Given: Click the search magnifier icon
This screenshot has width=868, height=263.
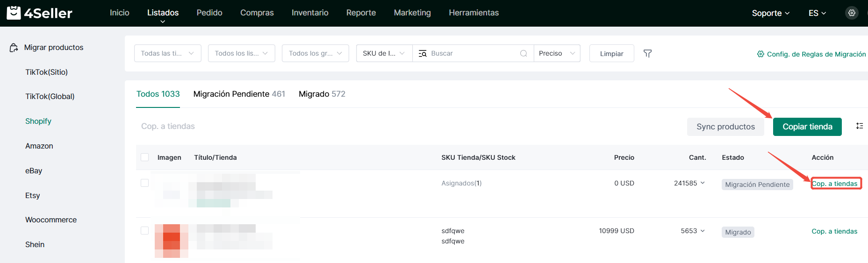Looking at the screenshot, I should (x=524, y=53).
